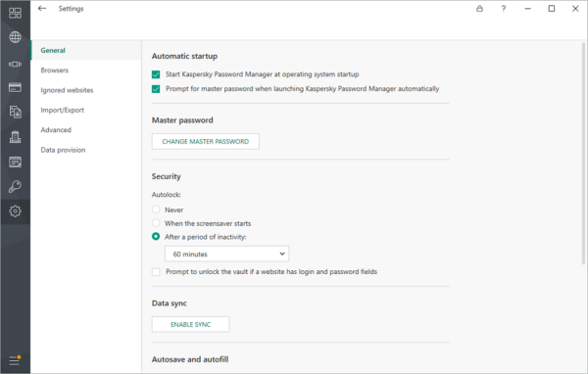Select the Never autolock option
588x374 pixels.
pos(156,210)
